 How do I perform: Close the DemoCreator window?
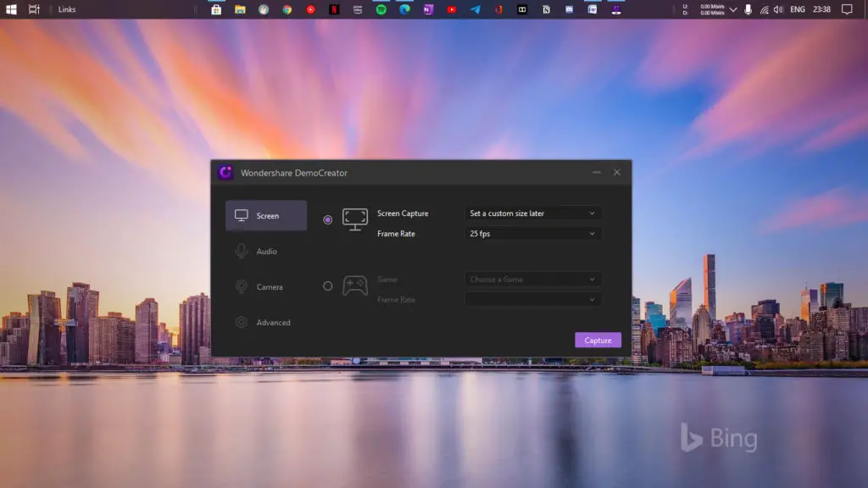click(617, 173)
